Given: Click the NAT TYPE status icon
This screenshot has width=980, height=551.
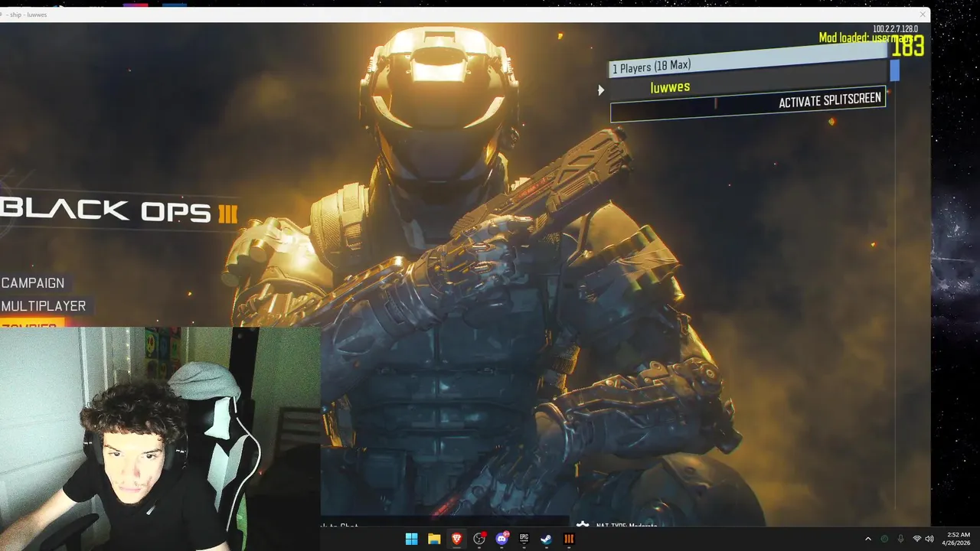Looking at the screenshot, I should 583,525.
